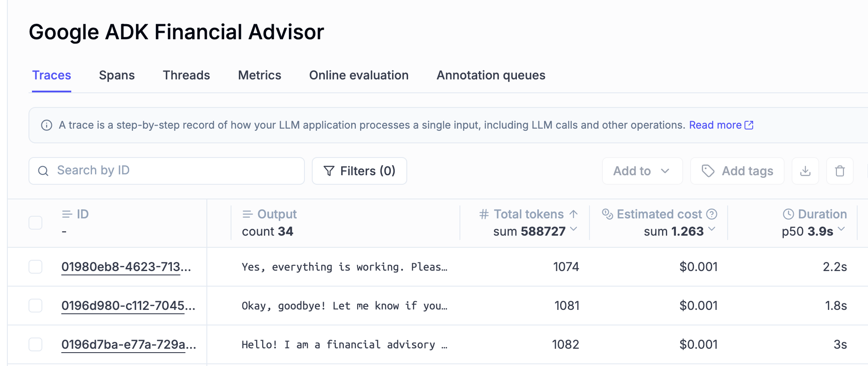Expand the Total tokens sum aggregation dropdown
The width and height of the screenshot is (868, 366).
[573, 229]
